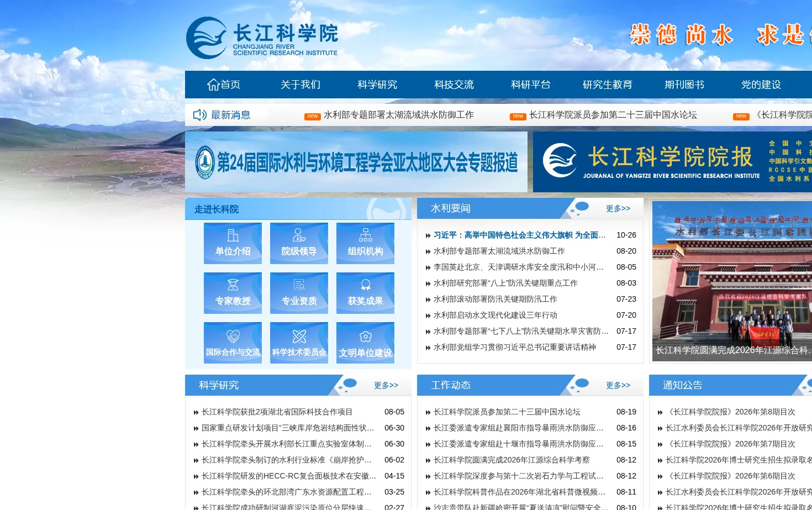Click date 10-26 beside 习近平 headline
Screen dimensions: 812x510
pos(626,235)
